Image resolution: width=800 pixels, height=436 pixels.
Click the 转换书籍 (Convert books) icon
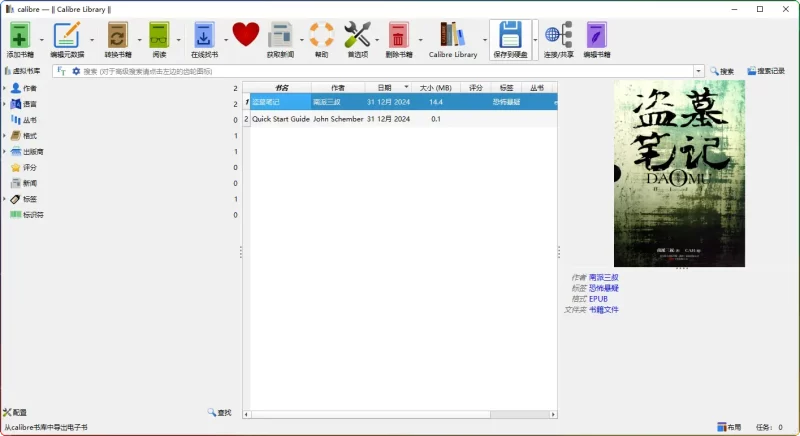pos(117,36)
